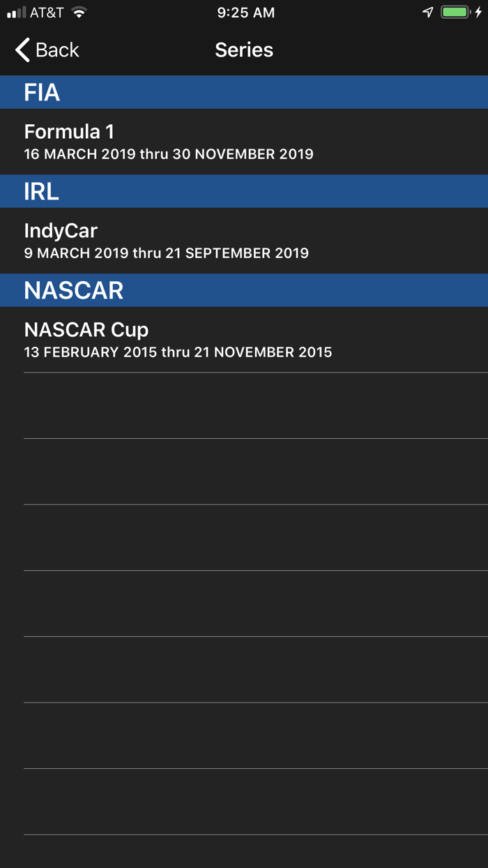488x868 pixels.
Task: Tap the location arrow status icon
Action: coord(427,12)
